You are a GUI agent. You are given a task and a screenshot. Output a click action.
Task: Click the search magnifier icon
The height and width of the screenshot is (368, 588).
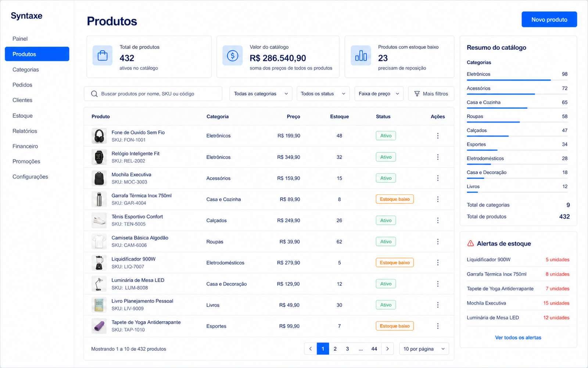[94, 94]
